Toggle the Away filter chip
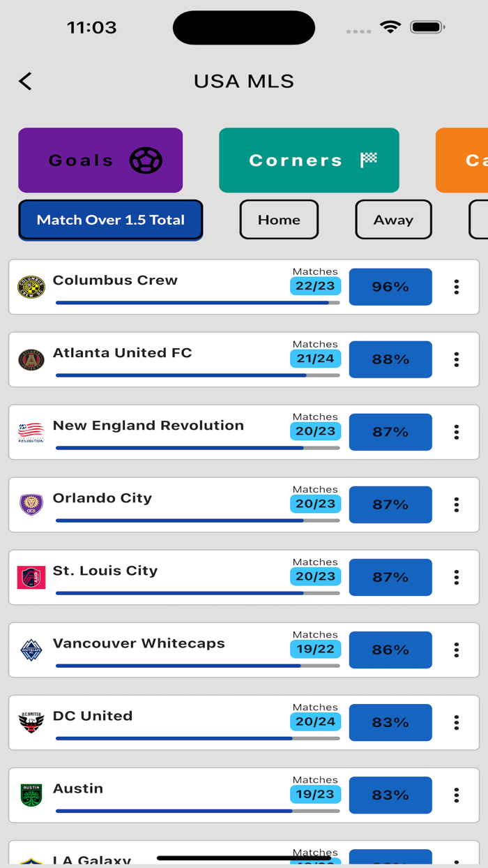The height and width of the screenshot is (868, 488). pos(393,220)
